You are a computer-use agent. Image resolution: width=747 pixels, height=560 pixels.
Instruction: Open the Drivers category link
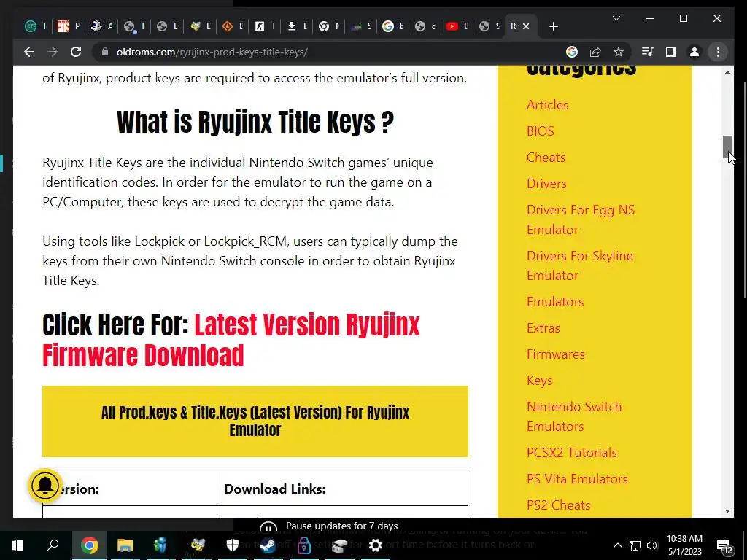click(x=546, y=183)
